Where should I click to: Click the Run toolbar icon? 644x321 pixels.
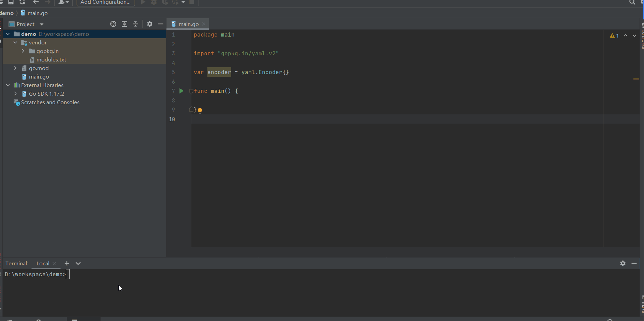pyautogui.click(x=143, y=2)
